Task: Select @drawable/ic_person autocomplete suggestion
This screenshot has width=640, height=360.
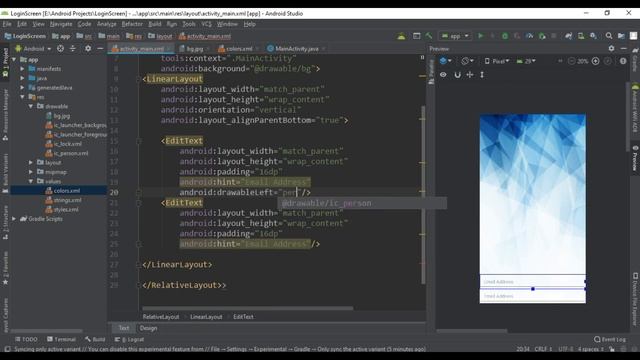Action: click(362, 203)
